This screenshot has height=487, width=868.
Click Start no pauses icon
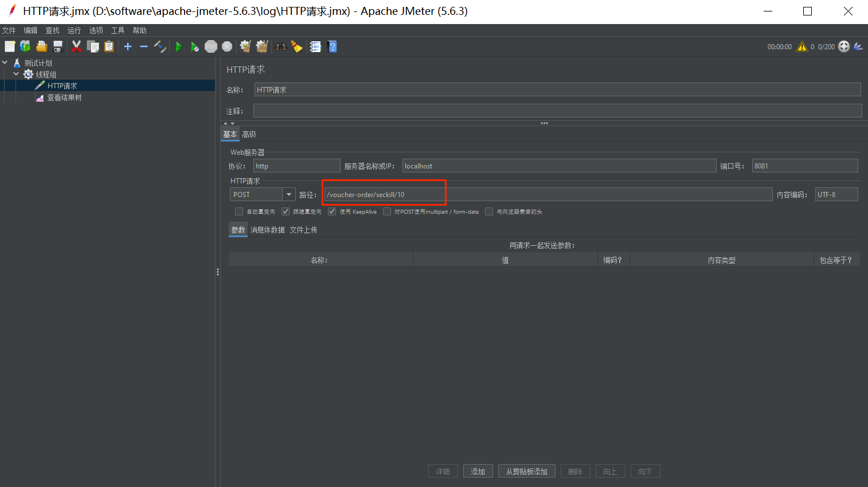[x=195, y=46]
